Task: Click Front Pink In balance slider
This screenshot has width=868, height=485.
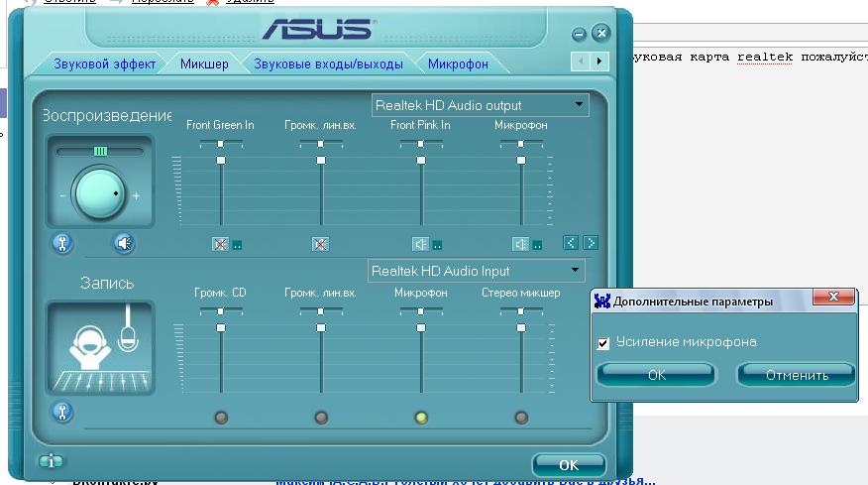Action: [421, 144]
